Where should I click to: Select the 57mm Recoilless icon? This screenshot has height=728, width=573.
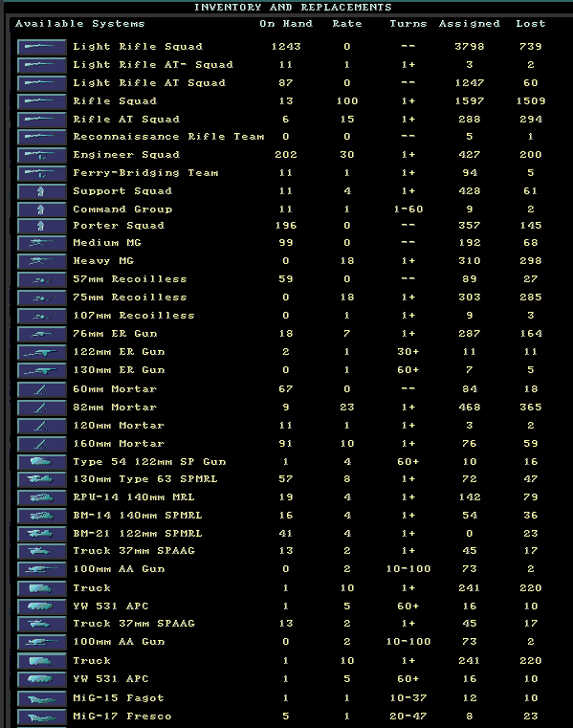tap(42, 279)
